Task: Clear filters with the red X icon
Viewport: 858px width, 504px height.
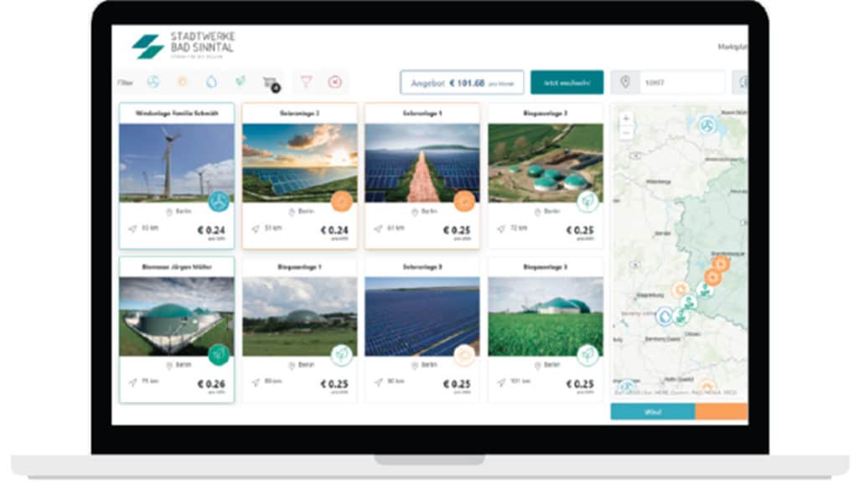Action: click(335, 82)
